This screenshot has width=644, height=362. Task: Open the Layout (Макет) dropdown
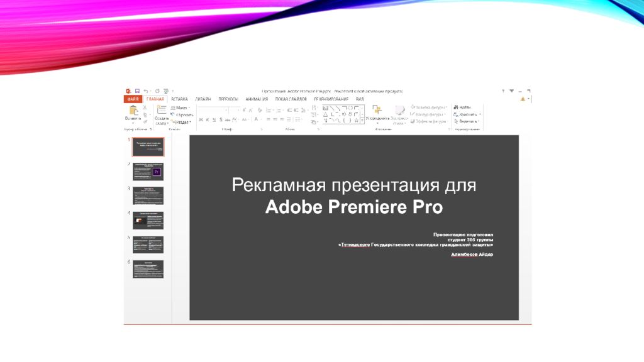click(x=181, y=107)
